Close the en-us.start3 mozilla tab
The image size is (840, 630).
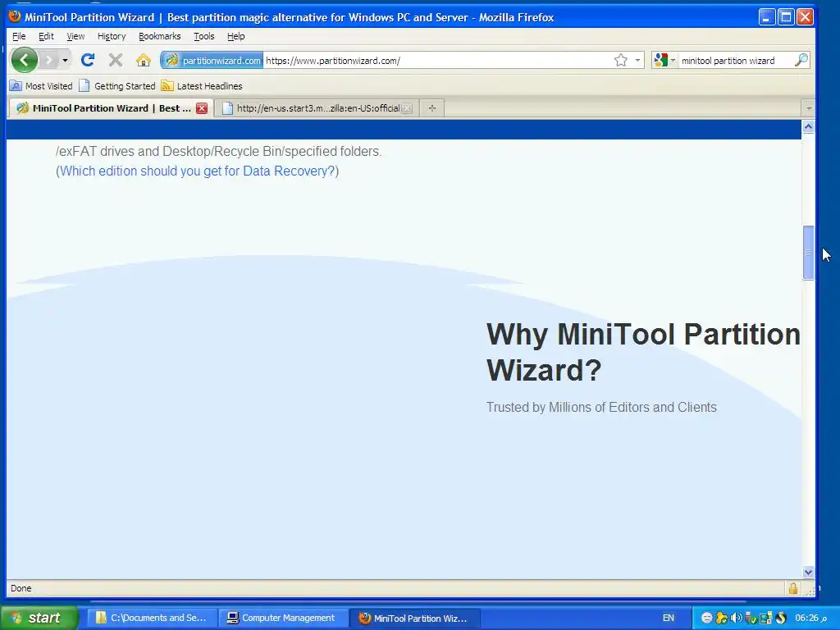[407, 108]
